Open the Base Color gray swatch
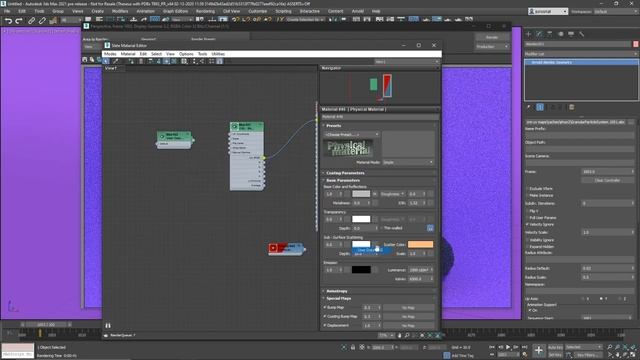 tap(361, 194)
